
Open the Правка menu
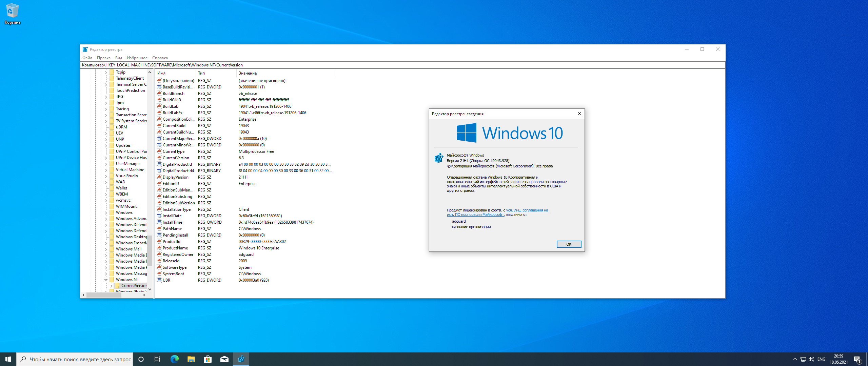click(x=103, y=58)
